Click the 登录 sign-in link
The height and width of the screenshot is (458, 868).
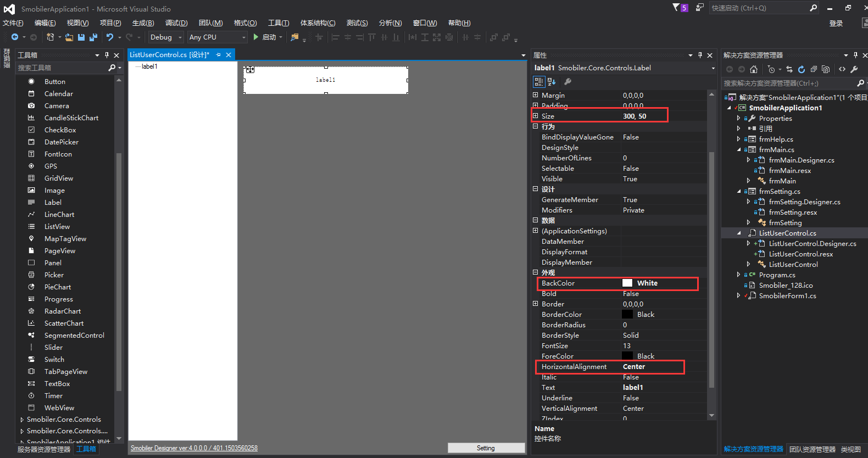tap(836, 23)
